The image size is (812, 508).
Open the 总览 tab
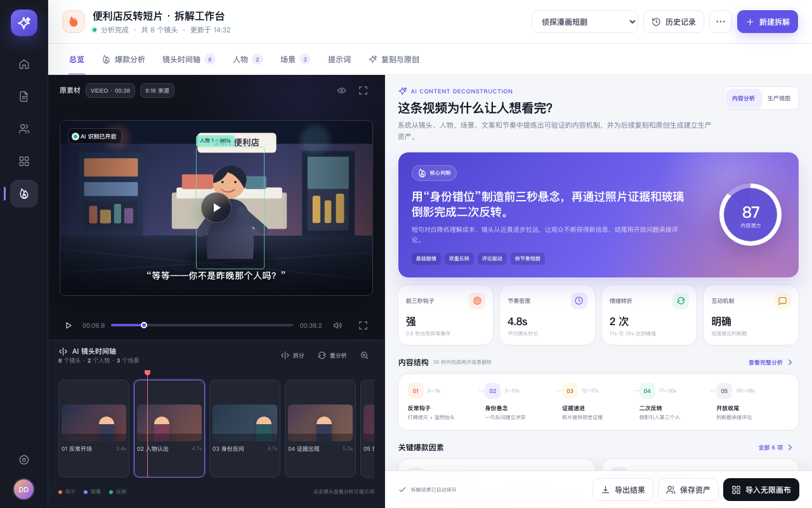(x=77, y=60)
